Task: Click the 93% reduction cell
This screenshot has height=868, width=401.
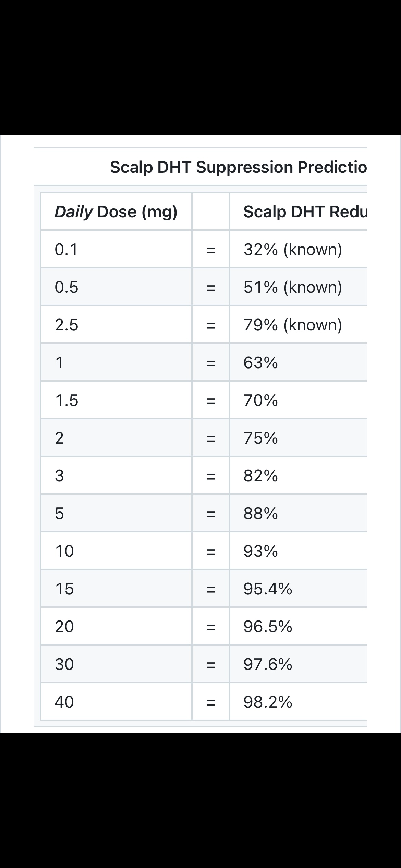Action: [x=261, y=551]
